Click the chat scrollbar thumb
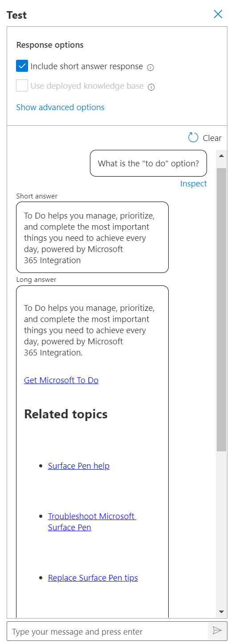235x644 pixels. (221, 310)
